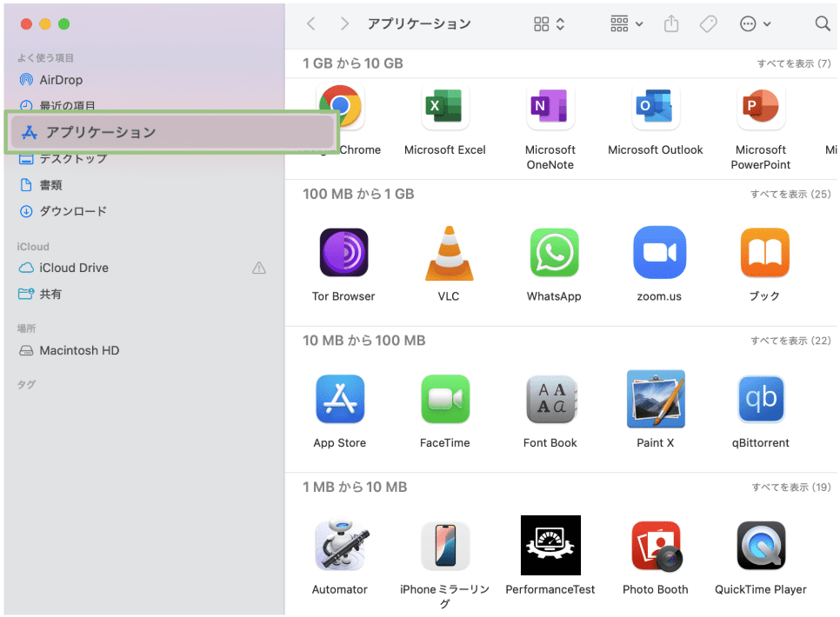This screenshot has width=840, height=617.
Task: Show all apps between 1 GB and 10 GB
Action: pyautogui.click(x=792, y=63)
